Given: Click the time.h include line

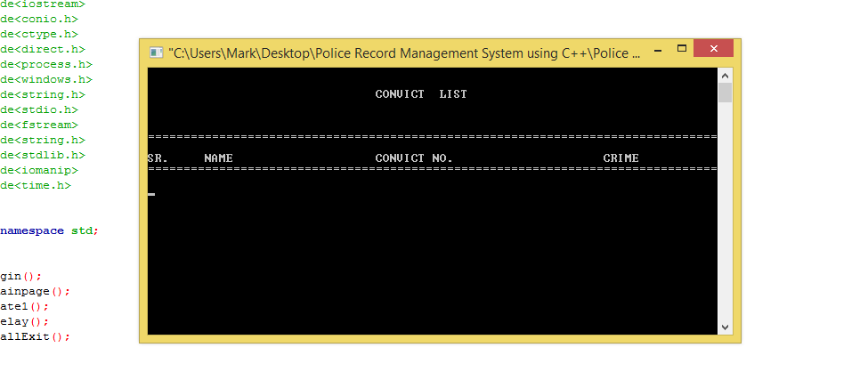Looking at the screenshot, I should [x=36, y=185].
